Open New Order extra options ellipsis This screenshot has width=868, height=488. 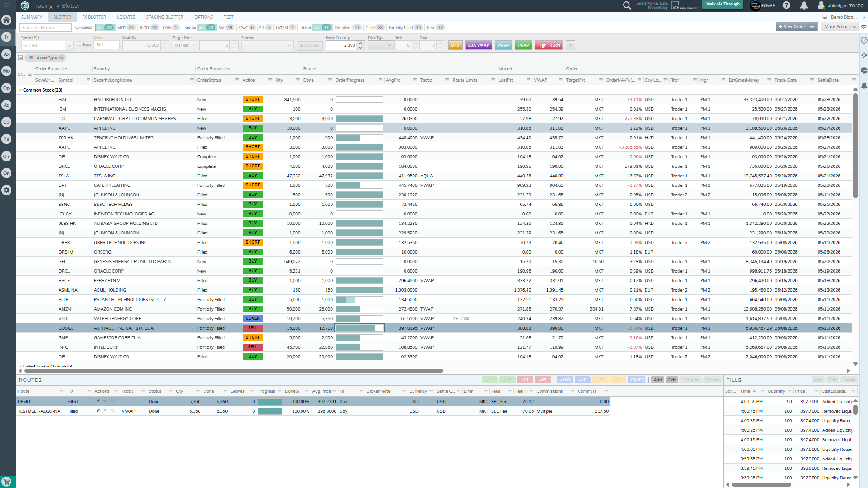[x=812, y=27]
